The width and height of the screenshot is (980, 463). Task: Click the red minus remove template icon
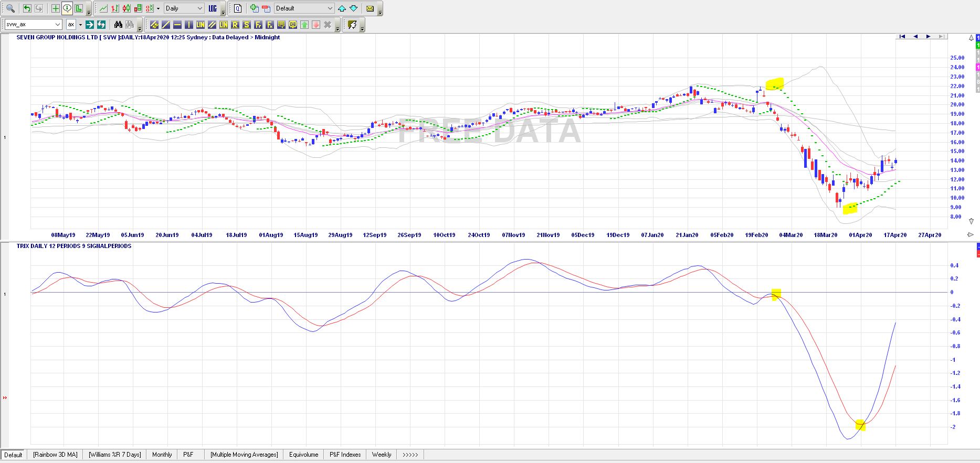(x=266, y=8)
